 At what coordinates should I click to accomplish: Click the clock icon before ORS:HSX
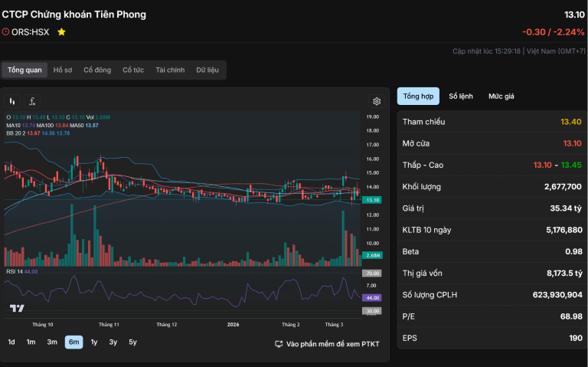pos(6,32)
